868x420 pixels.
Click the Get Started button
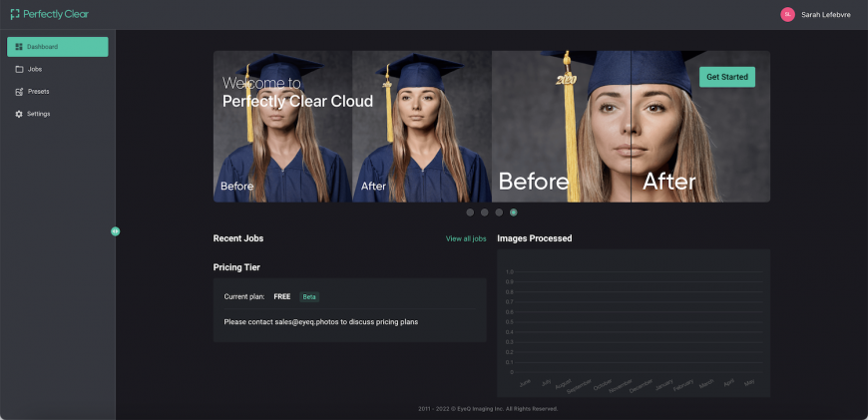727,77
